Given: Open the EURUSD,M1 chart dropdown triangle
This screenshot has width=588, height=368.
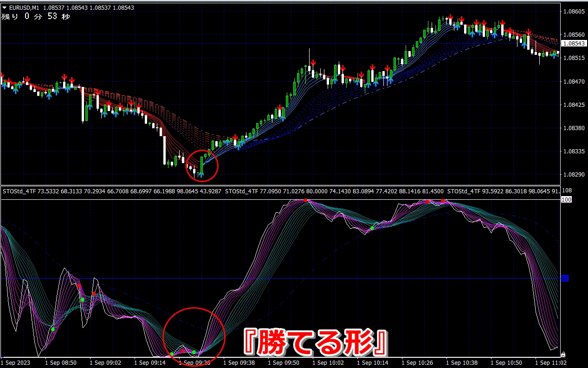Looking at the screenshot, I should coord(4,7).
